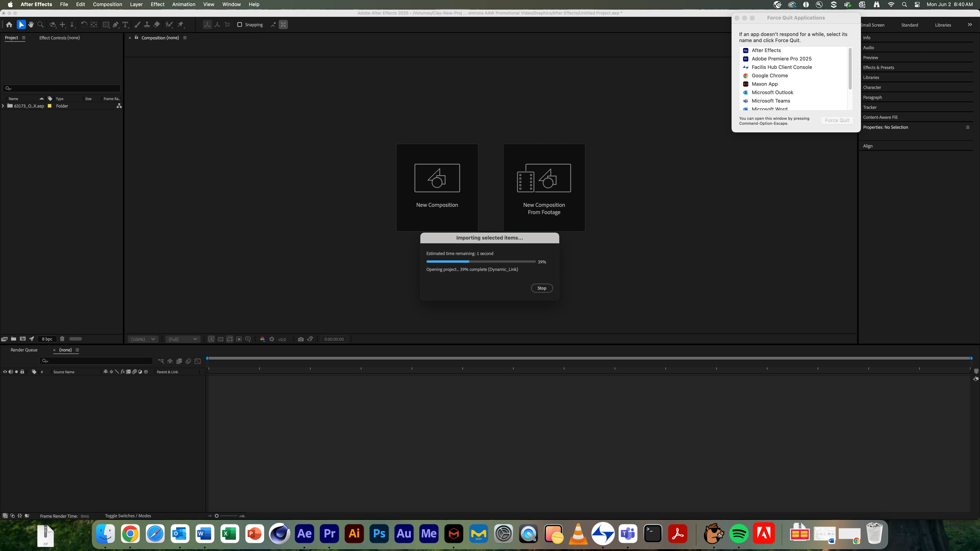The image size is (980, 551).
Task: Open the (Full) resolution dropdown
Action: [x=183, y=339]
